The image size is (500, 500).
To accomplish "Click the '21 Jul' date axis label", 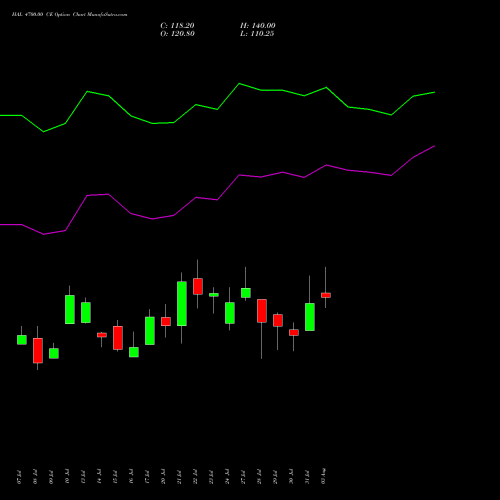I will 179,477.
